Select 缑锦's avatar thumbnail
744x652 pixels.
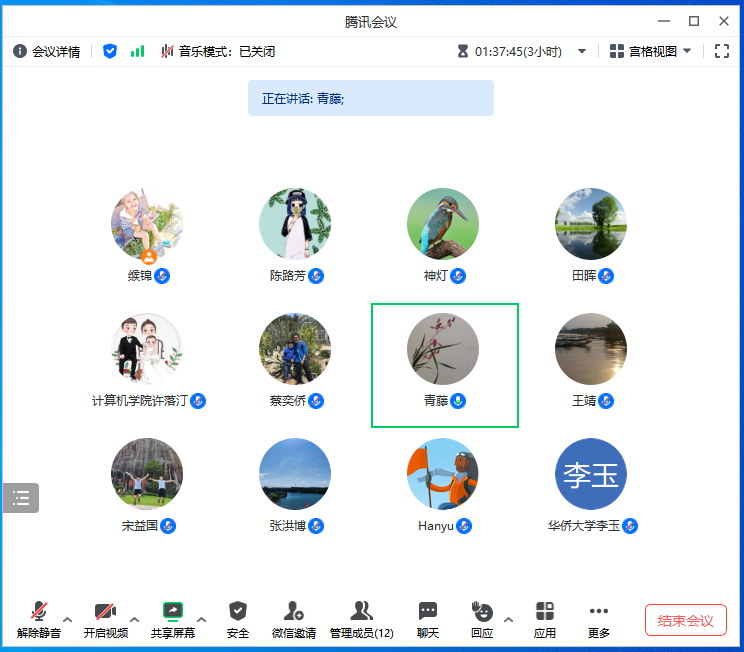[147, 224]
